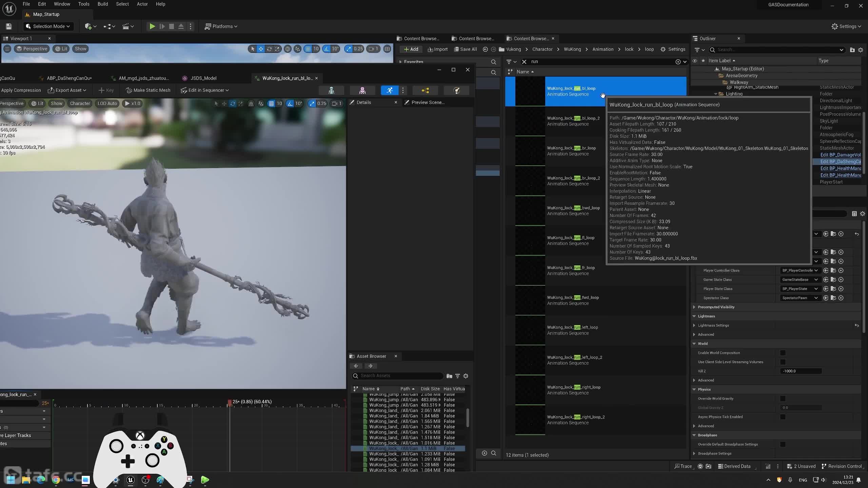Screen dimensions: 868x488
Task: Open the Selection Mode dropdown
Action: click(48, 26)
